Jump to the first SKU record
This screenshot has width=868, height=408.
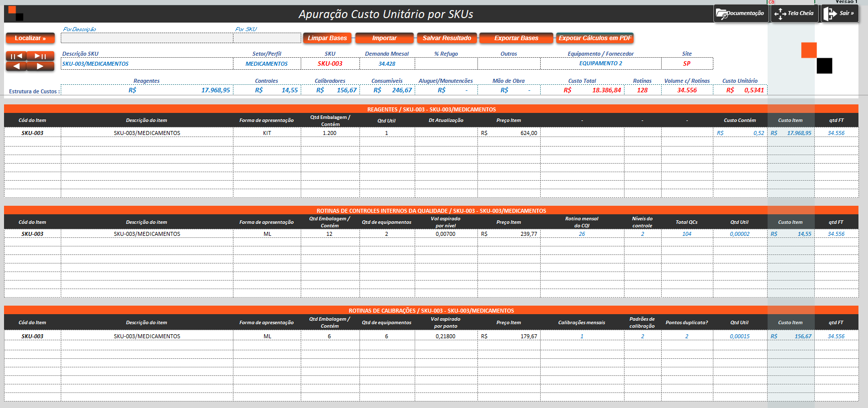click(x=16, y=56)
